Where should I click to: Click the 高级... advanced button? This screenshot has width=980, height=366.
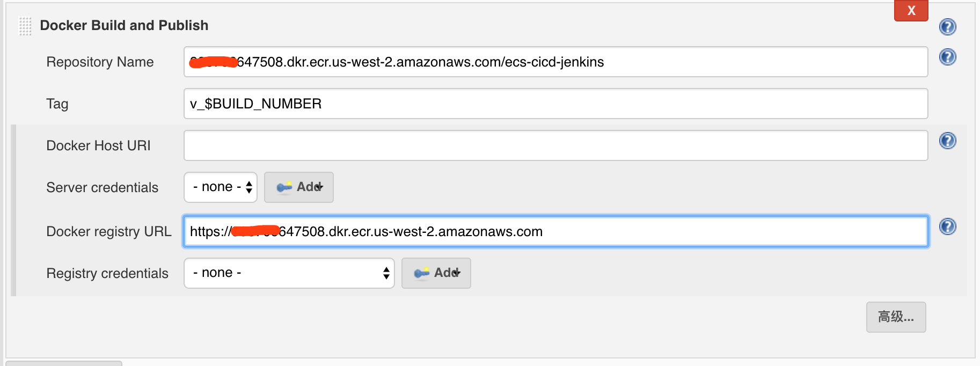(896, 317)
